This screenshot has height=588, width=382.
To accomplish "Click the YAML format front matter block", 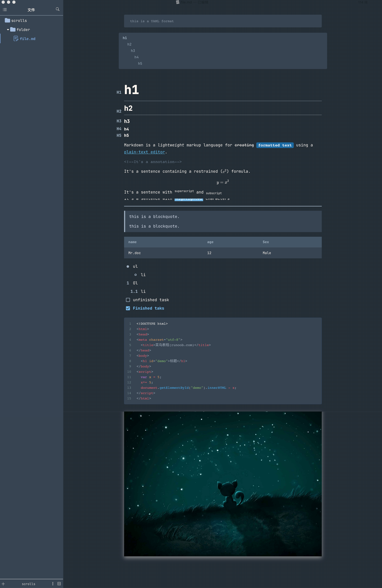I will [x=223, y=21].
